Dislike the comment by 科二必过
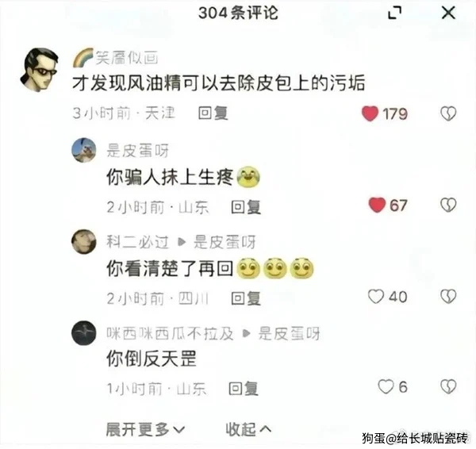The image size is (476, 449). (448, 297)
